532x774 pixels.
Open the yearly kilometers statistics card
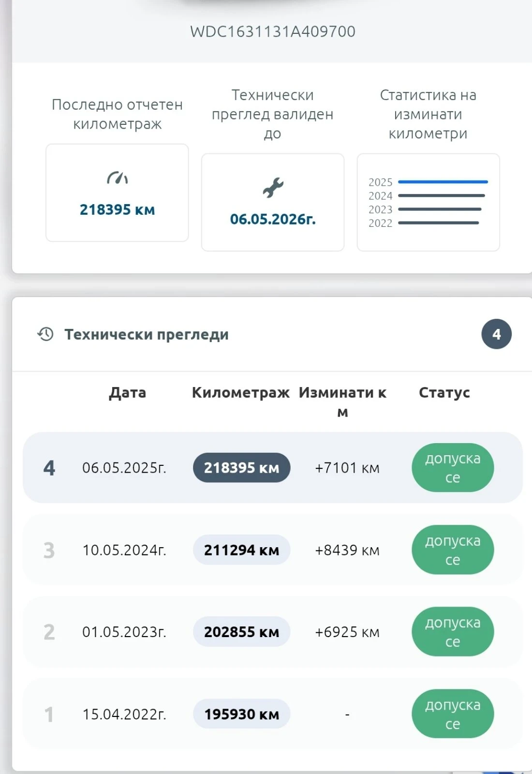[x=428, y=202]
